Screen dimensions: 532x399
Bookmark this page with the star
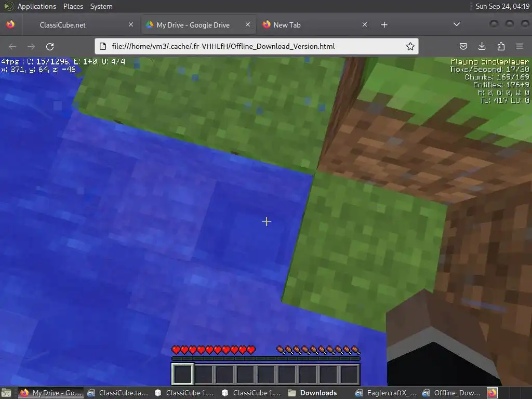pos(410,46)
